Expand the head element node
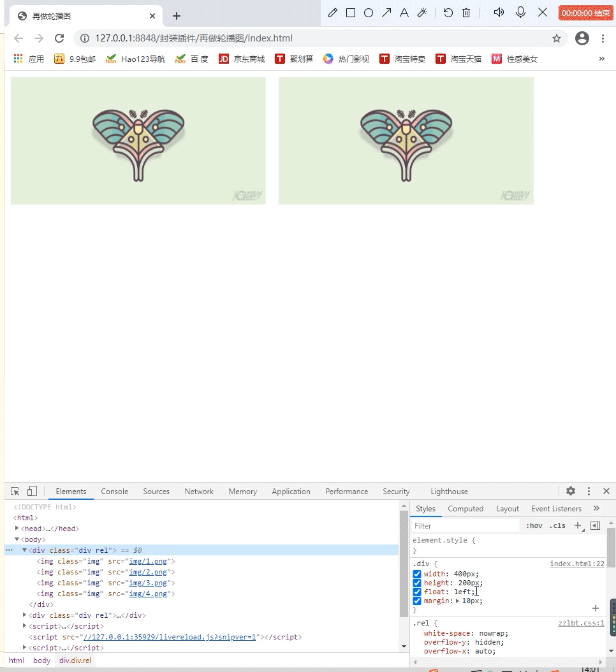Image resolution: width=616 pixels, height=672 pixels. click(17, 529)
